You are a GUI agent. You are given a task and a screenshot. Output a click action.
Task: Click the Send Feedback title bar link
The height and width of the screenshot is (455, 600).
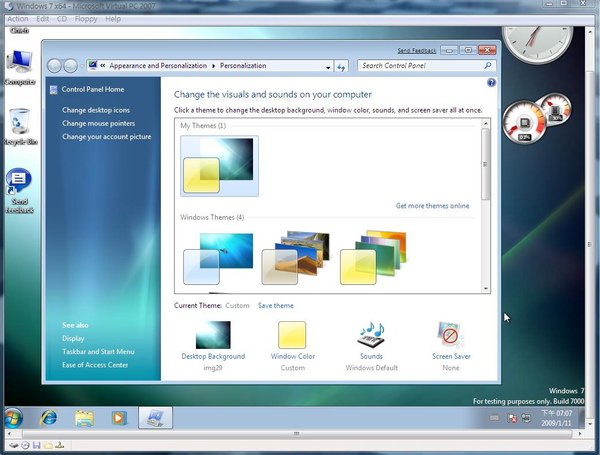click(x=416, y=51)
